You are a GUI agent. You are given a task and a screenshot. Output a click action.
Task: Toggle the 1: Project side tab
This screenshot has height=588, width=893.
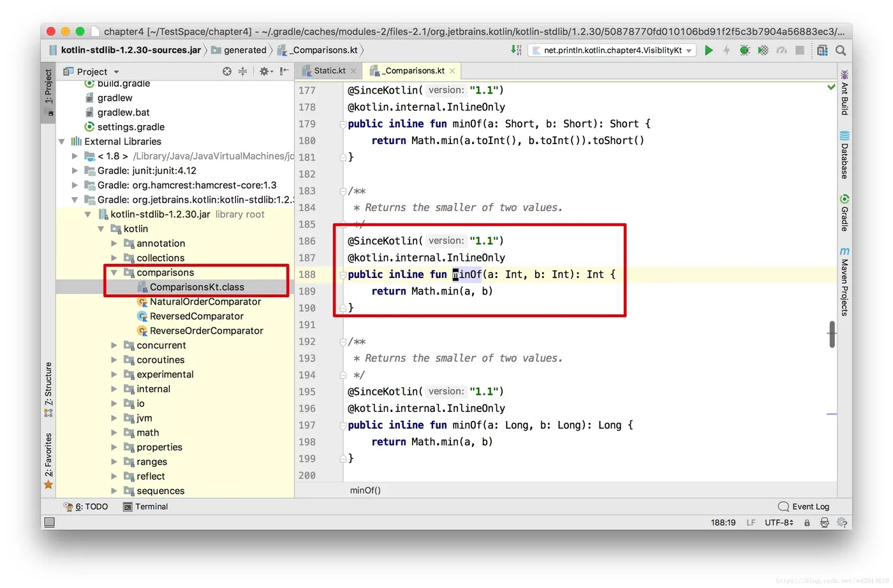(48, 92)
